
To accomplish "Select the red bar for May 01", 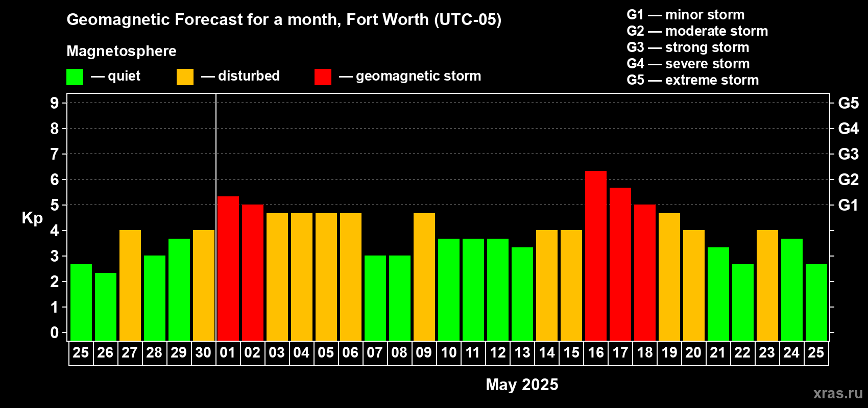I will (x=228, y=268).
